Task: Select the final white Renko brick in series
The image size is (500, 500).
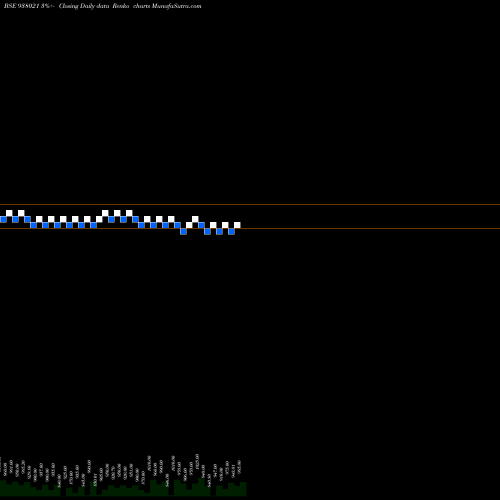Action: coord(237,225)
